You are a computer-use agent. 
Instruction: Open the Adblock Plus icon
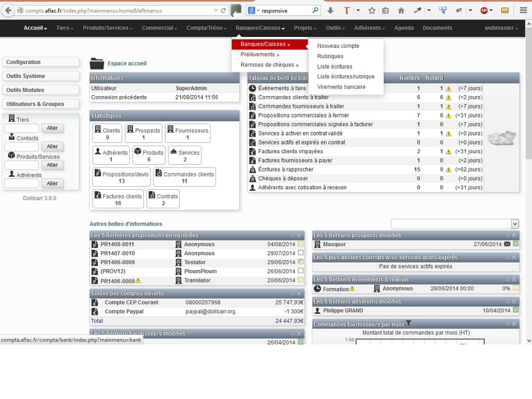484,10
